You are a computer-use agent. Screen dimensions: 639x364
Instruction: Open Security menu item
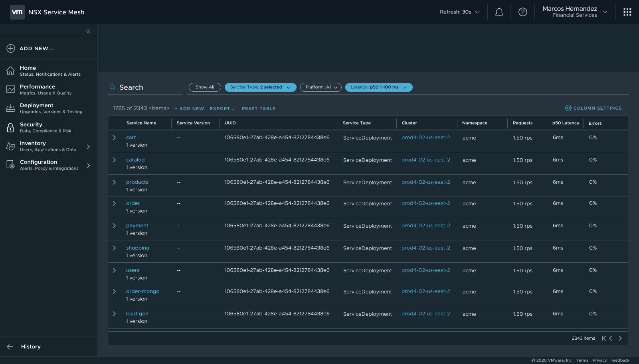(49, 127)
